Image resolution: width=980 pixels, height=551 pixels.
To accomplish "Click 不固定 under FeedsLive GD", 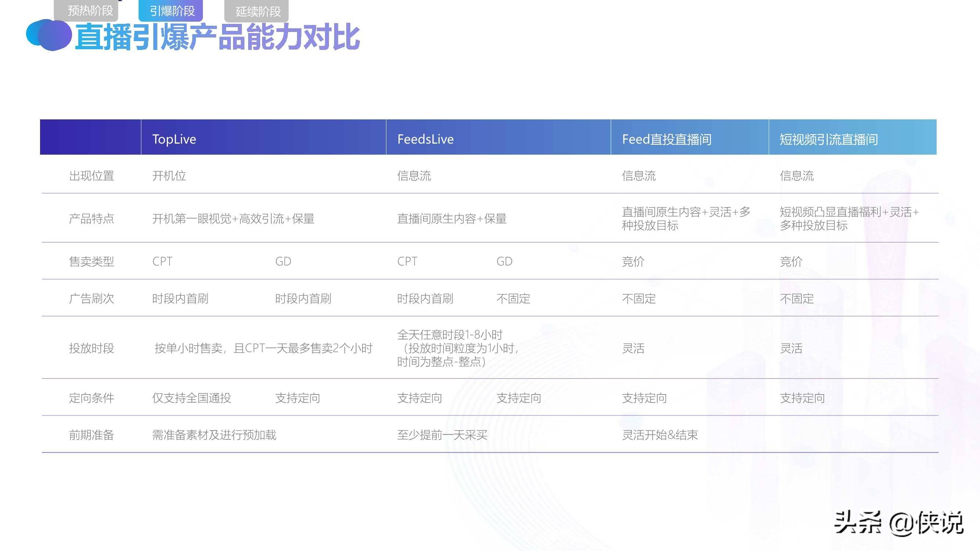I will (x=513, y=299).
